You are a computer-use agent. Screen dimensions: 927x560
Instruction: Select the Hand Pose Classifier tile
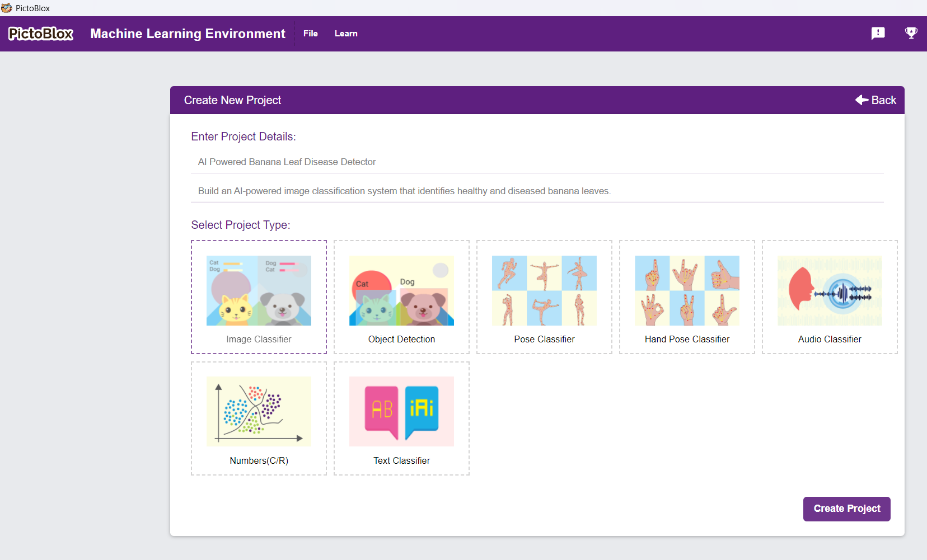(x=687, y=297)
